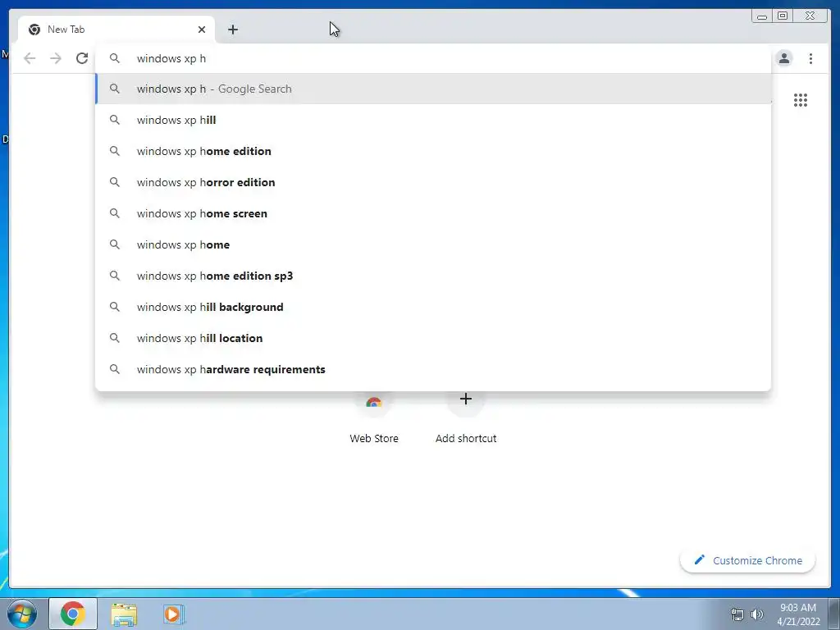
Task: Open the Chrome profile avatar menu
Action: point(783,58)
